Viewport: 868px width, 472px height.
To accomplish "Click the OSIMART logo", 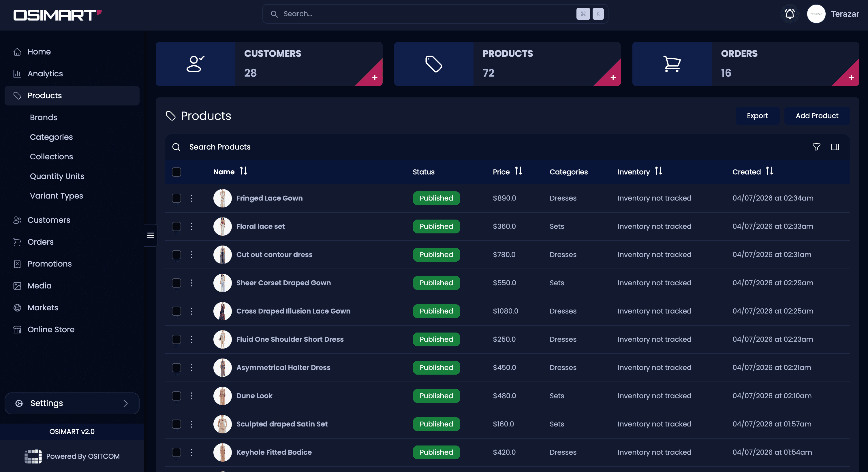I will (x=57, y=15).
